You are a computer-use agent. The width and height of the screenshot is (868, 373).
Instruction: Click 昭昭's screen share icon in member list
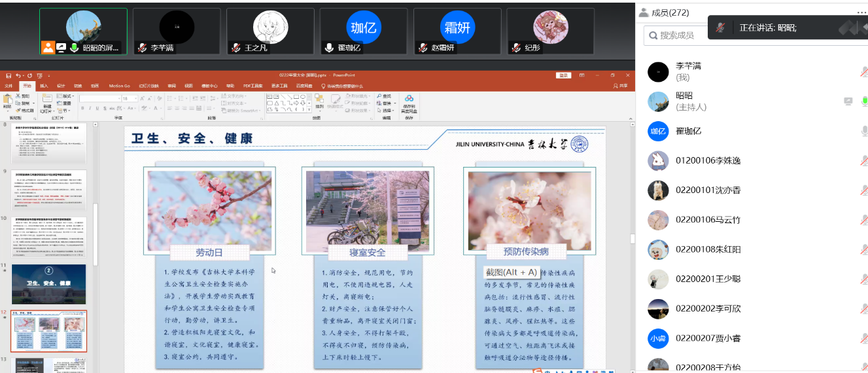848,101
